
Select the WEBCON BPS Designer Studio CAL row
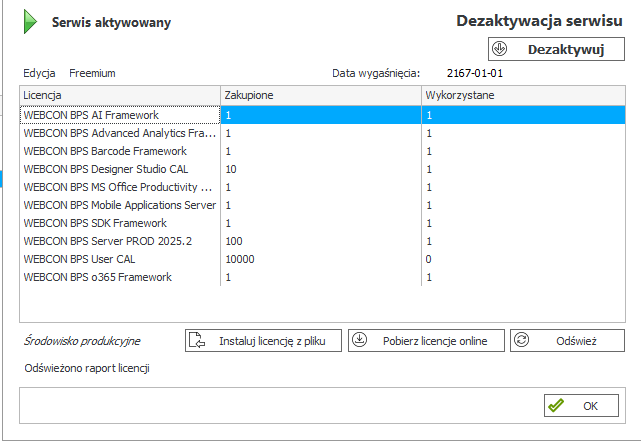tap(323, 169)
